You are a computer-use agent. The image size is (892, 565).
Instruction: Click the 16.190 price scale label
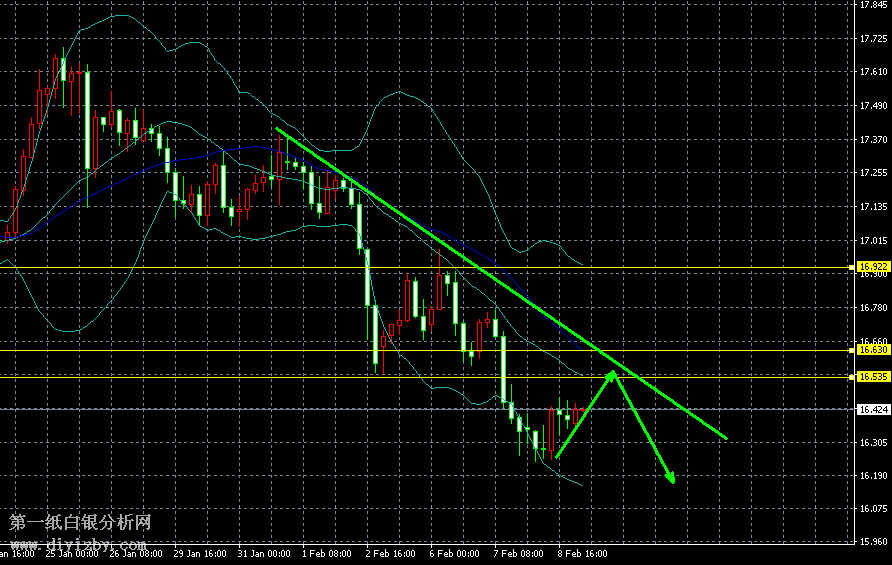click(874, 476)
